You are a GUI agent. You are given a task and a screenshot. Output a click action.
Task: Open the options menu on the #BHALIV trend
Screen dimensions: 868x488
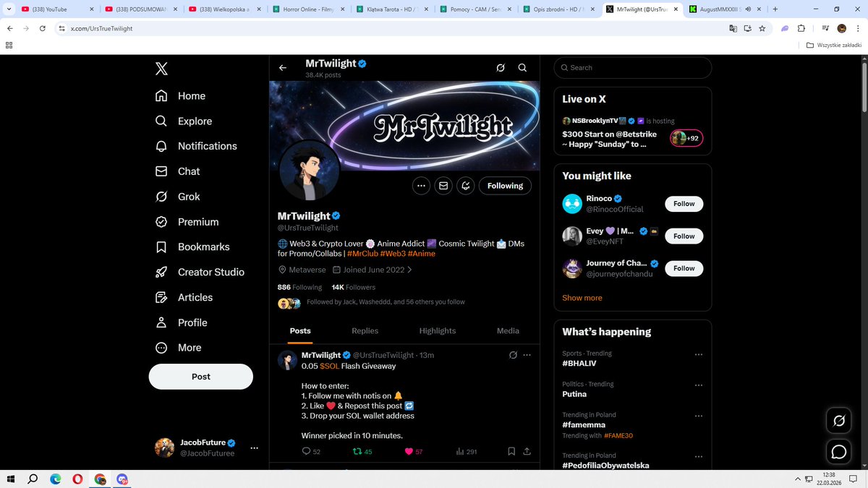pyautogui.click(x=698, y=354)
